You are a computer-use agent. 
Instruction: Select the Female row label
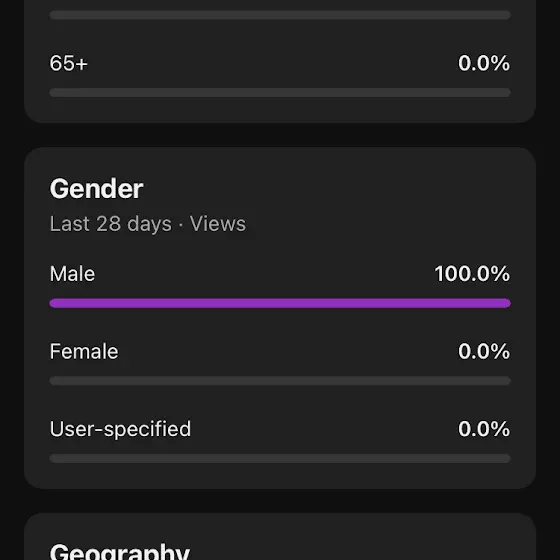[x=84, y=351]
